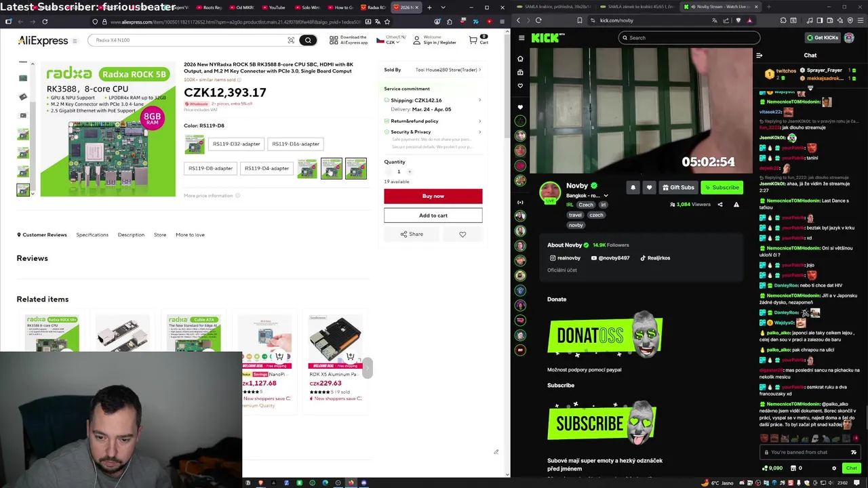This screenshot has width=868, height=488.
Task: Click the Get KICKs button
Action: pos(822,38)
